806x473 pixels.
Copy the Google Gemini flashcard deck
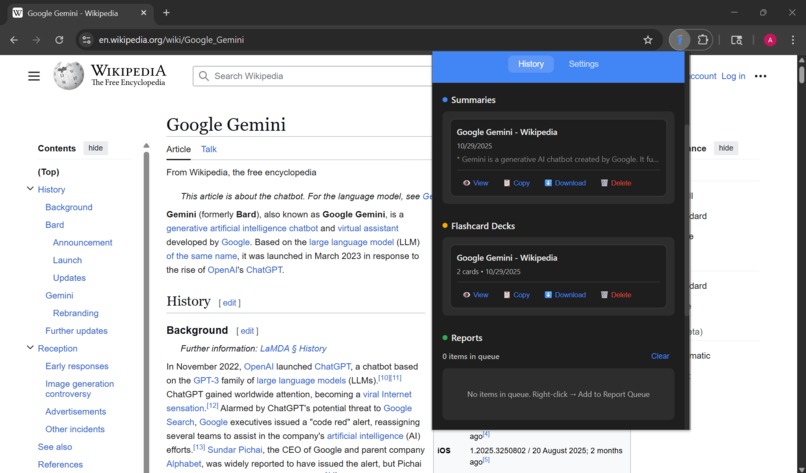[516, 295]
